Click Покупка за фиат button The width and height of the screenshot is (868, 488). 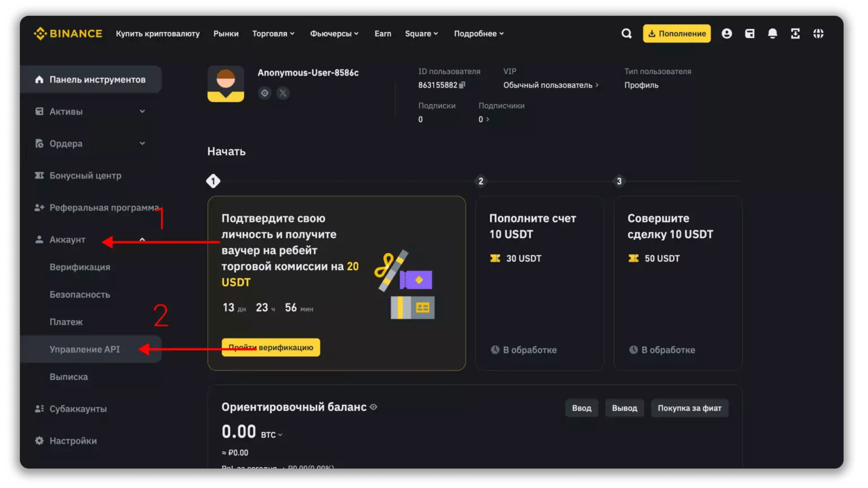(689, 408)
